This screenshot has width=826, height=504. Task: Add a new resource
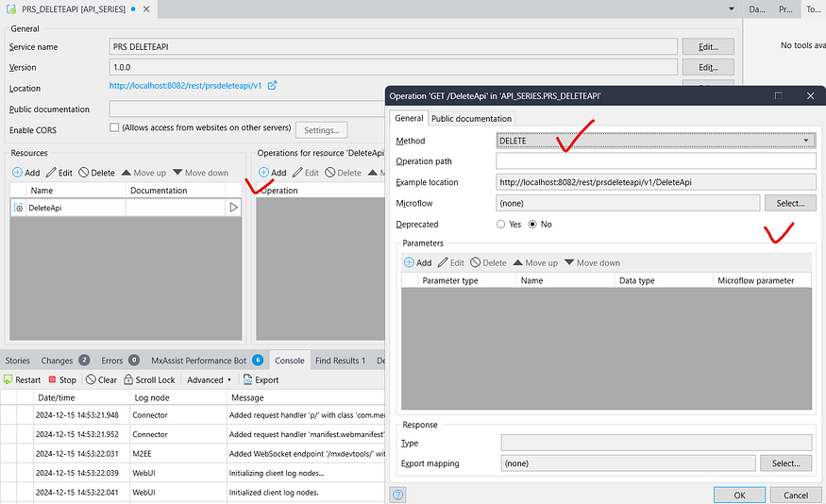coord(26,173)
